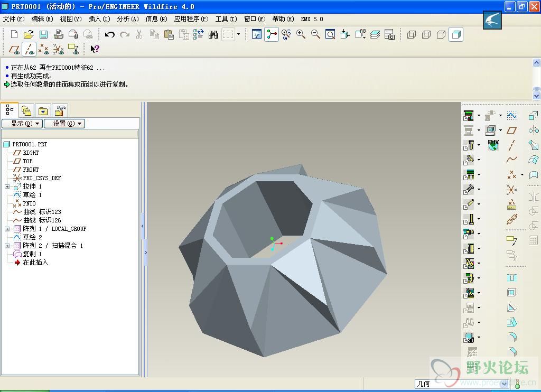The image size is (541, 392).
Task: Print the model using the printer icon
Action: pyautogui.click(x=58, y=34)
